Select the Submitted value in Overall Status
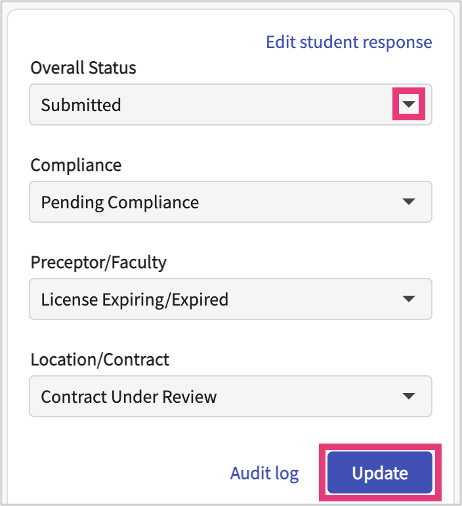 point(81,105)
